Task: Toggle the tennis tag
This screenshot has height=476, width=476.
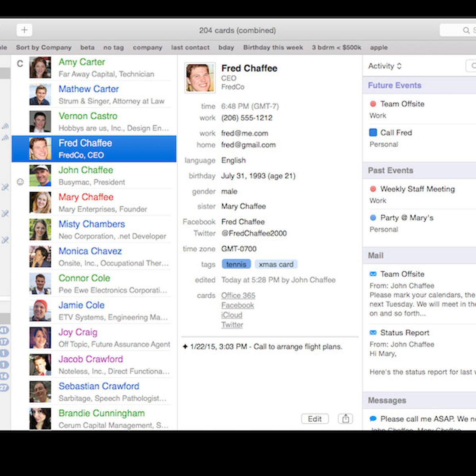Action: (x=236, y=264)
